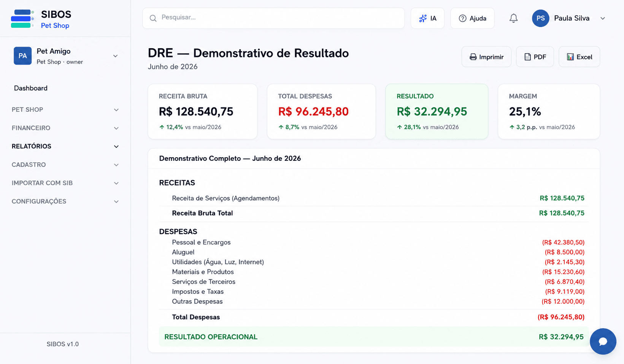Open the CONFIGURAÇÕES menu section
Screen dimensions: 624x364
(x=39, y=201)
